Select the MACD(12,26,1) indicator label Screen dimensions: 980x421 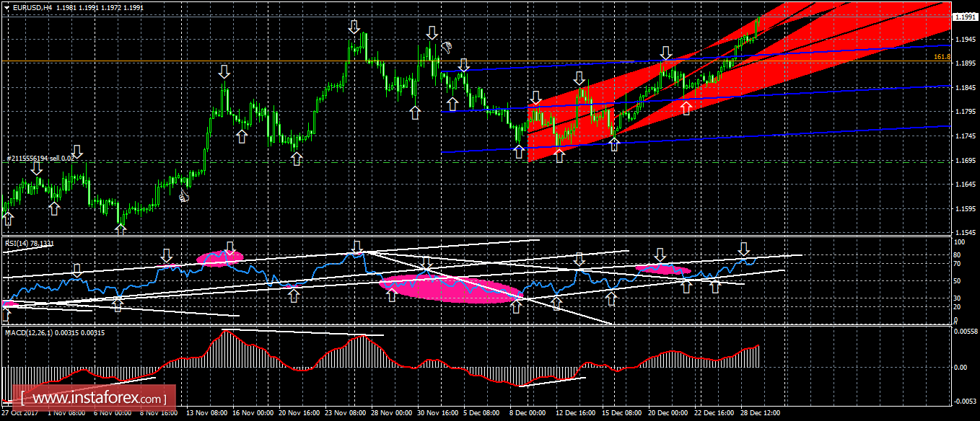(x=56, y=333)
